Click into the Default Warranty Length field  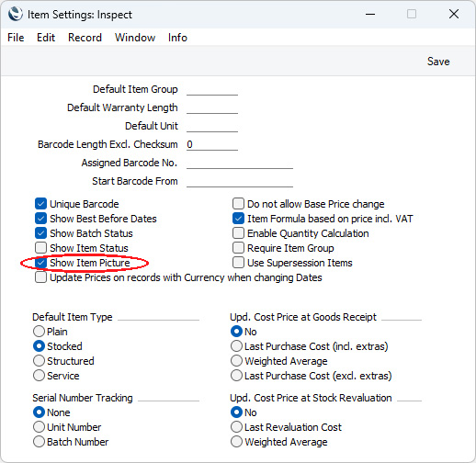(x=212, y=108)
